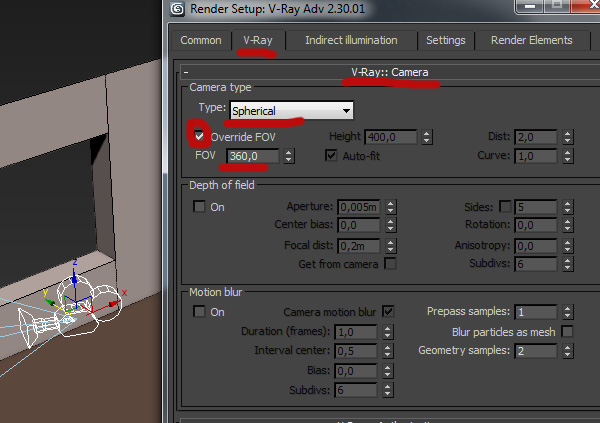This screenshot has width=600, height=423.
Task: Click the Center bias field
Action: click(359, 225)
